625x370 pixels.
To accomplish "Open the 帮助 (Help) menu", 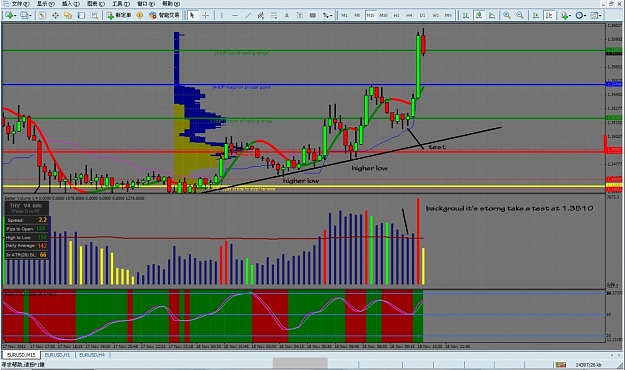I will [x=171, y=4].
